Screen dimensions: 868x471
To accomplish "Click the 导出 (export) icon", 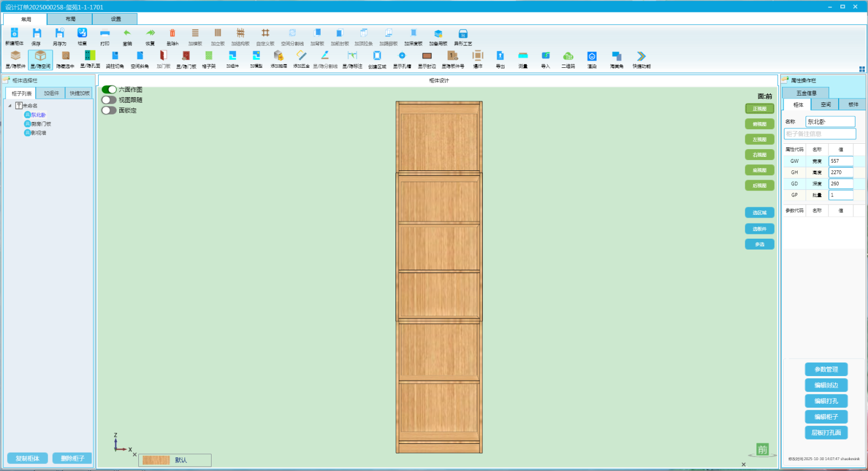I will point(500,56).
